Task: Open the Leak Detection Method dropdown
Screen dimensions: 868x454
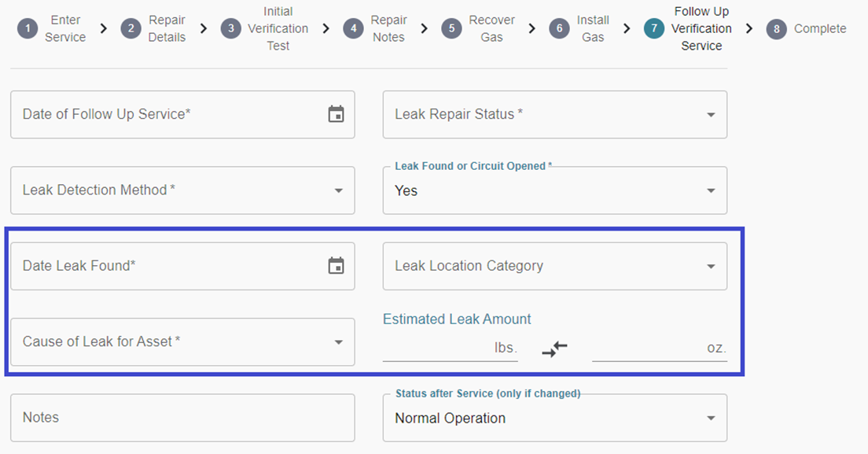Action: coord(182,190)
